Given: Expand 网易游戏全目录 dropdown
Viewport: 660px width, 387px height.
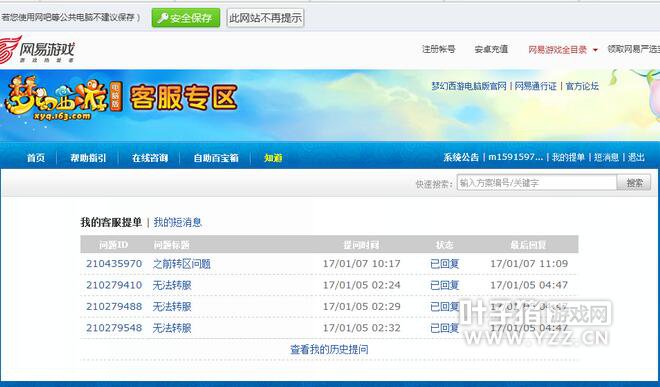Looking at the screenshot, I should pos(563,50).
